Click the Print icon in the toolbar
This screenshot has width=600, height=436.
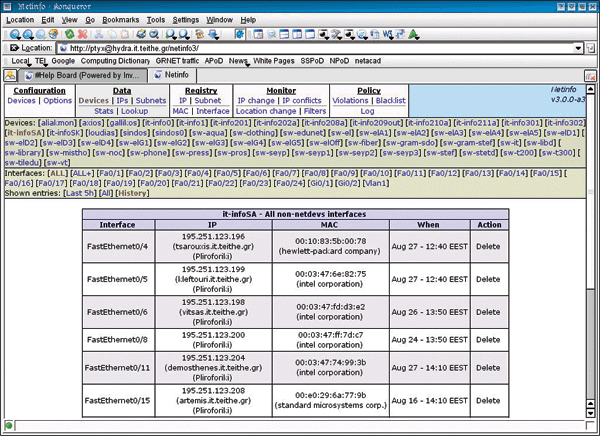tap(141, 33)
